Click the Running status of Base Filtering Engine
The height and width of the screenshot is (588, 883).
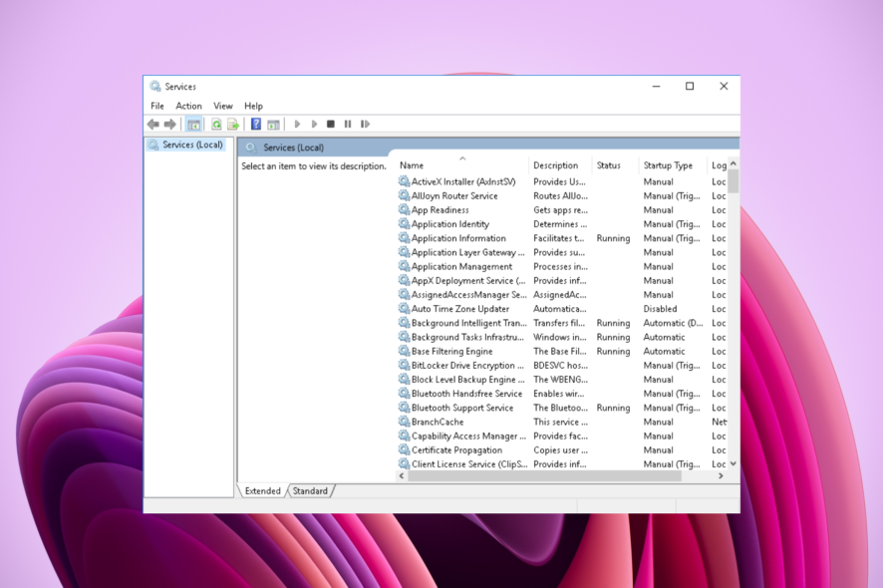[613, 351]
